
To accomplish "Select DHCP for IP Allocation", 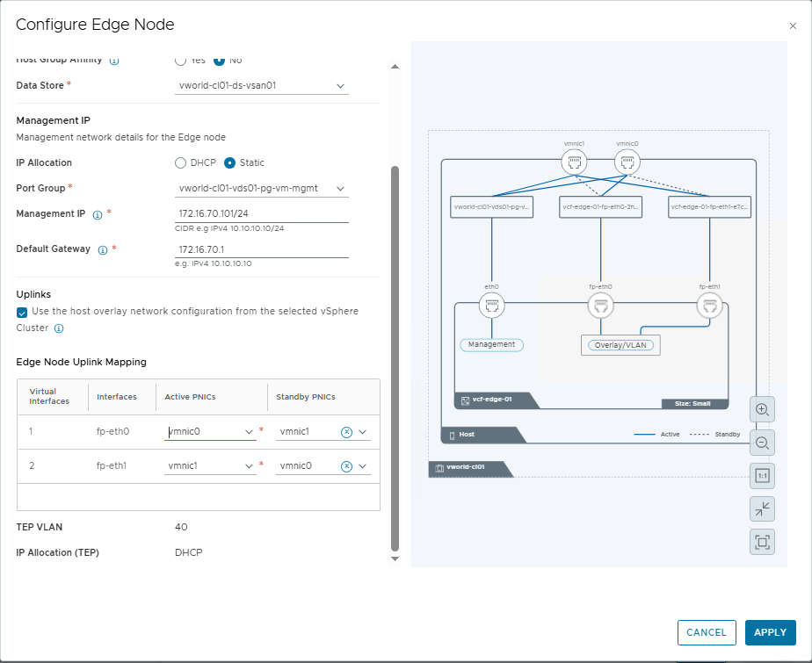I will 181,162.
